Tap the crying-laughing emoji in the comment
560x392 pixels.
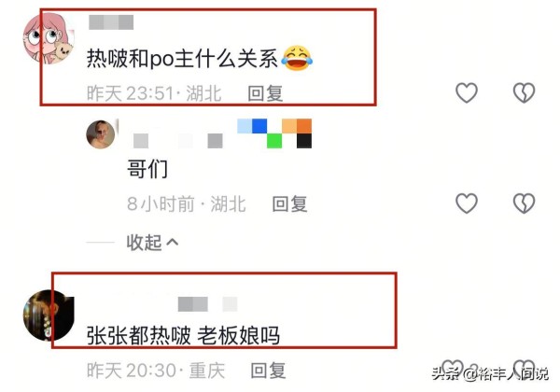pos(297,58)
